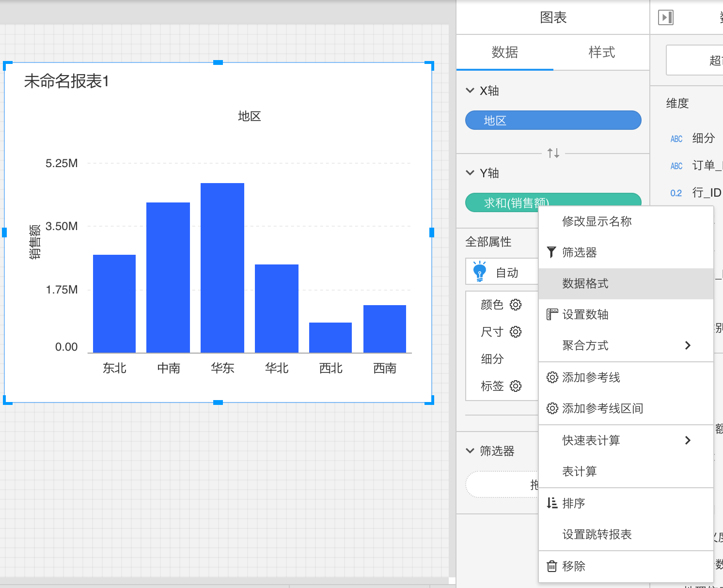Select 设置数轴 from the context menu
Viewport: 723px width, 588px height.
pyautogui.click(x=585, y=314)
